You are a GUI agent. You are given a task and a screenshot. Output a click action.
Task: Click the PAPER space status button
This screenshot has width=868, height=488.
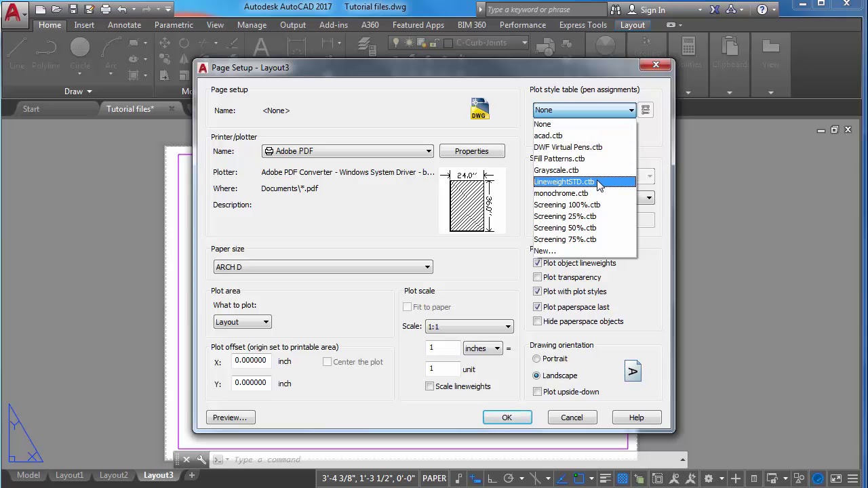tap(434, 479)
